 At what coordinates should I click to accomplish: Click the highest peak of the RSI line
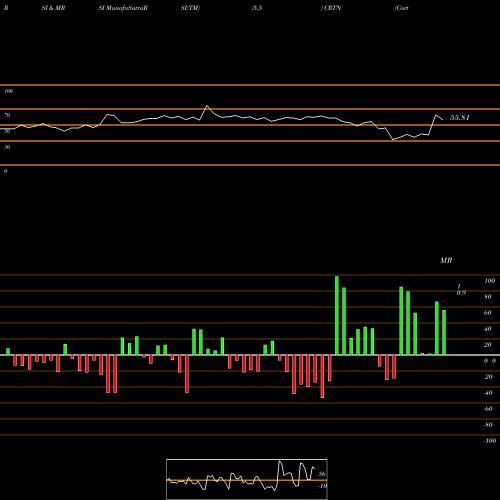point(207,106)
